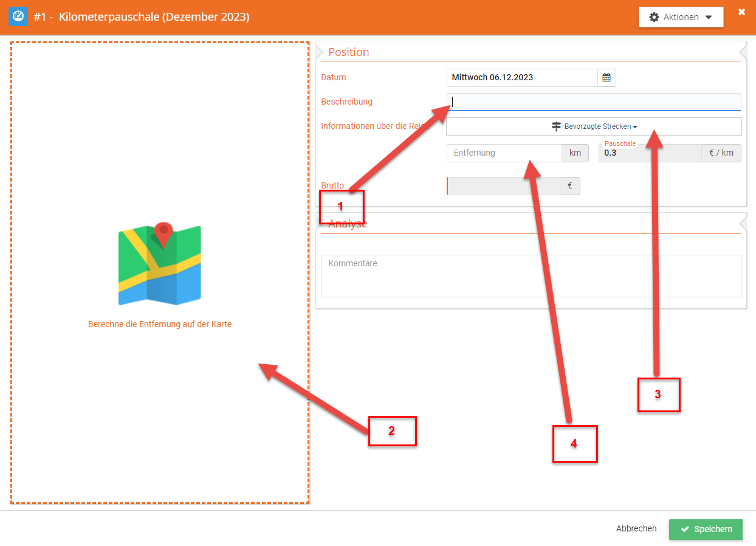Open the Aktionen dropdown menu
The height and width of the screenshot is (546, 756).
(x=681, y=17)
